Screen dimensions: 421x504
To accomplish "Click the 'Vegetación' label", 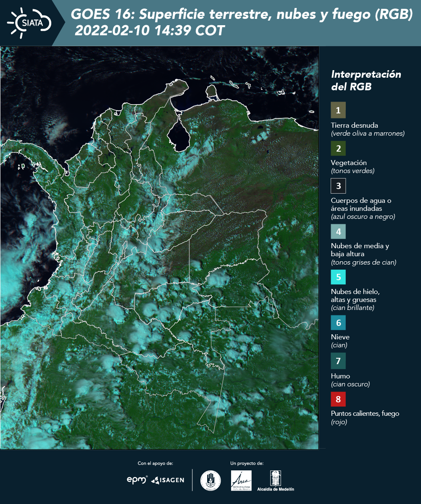I will [x=349, y=163].
